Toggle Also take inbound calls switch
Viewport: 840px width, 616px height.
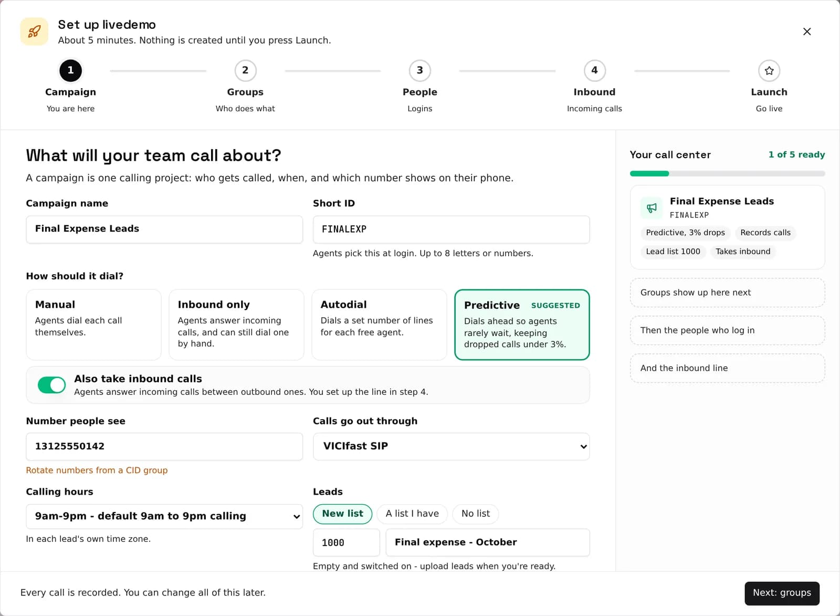51,385
